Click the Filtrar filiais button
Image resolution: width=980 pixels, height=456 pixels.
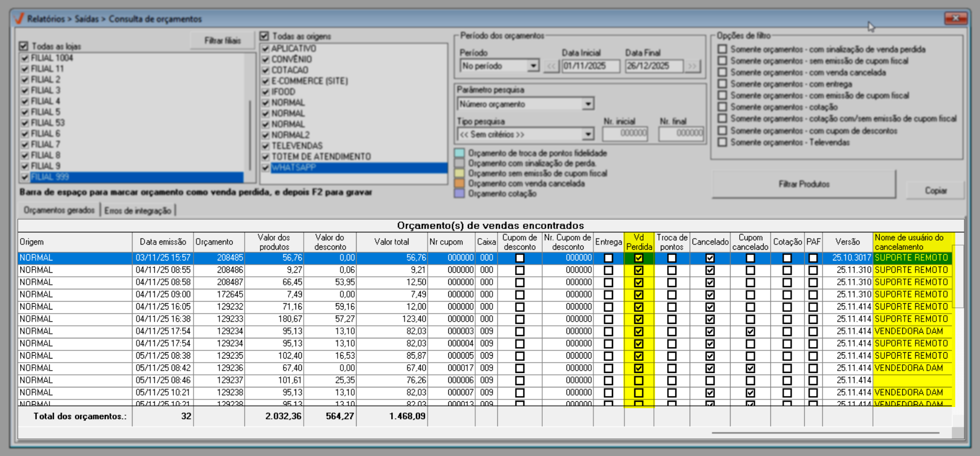click(x=222, y=41)
